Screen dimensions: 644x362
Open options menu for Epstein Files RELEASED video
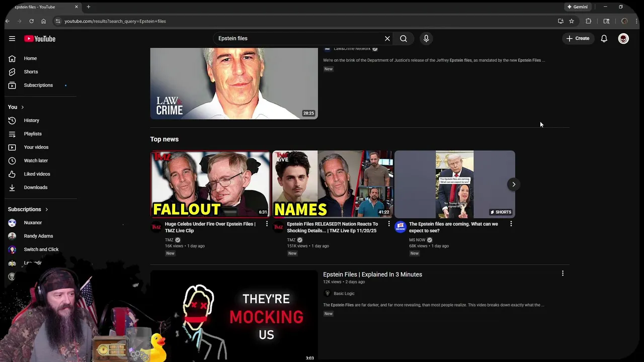(388, 224)
